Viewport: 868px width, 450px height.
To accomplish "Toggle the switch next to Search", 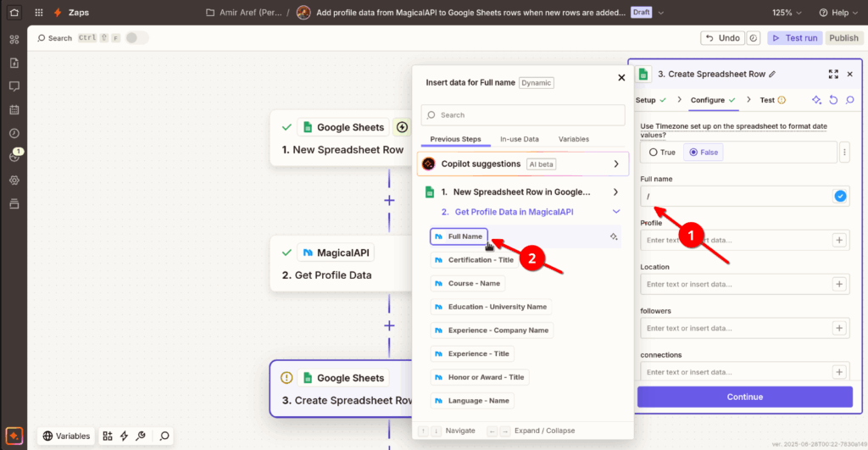I will point(136,37).
